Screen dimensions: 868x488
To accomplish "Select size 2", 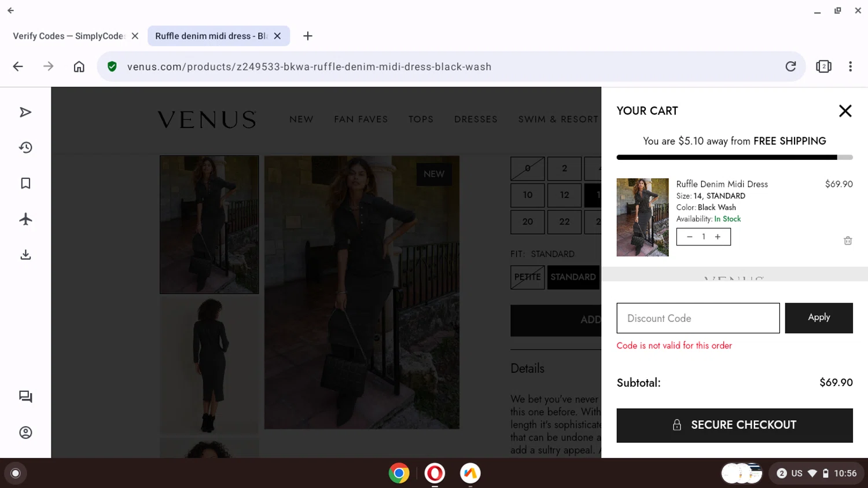I will tap(564, 168).
